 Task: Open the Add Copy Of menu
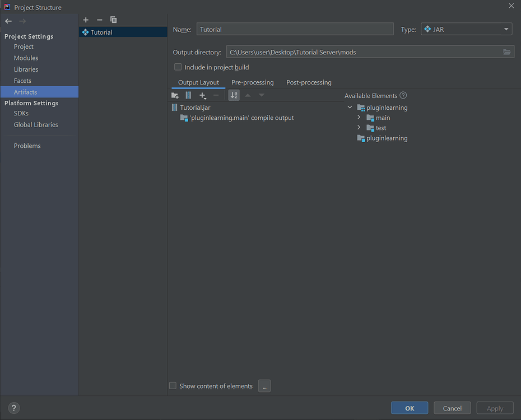(202, 96)
